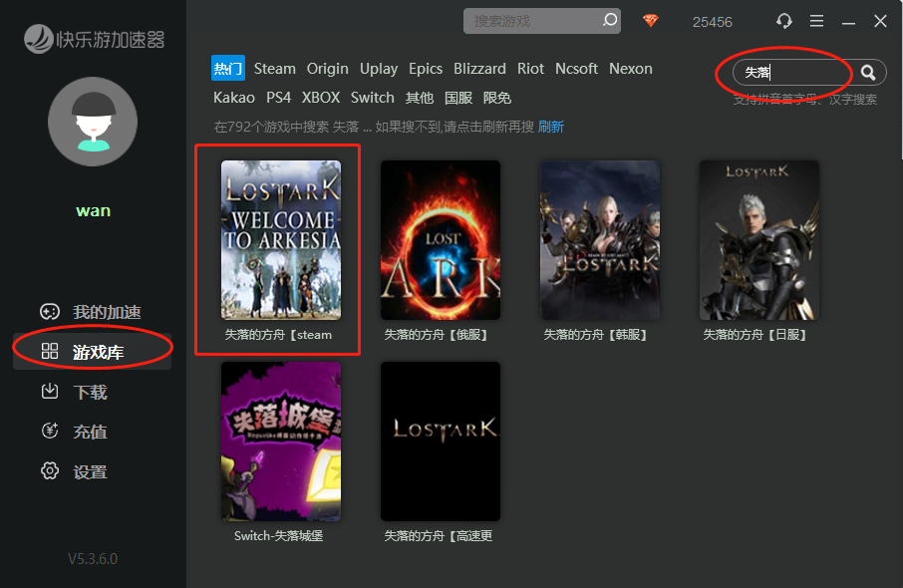Click the gear icon beside 设置

click(x=50, y=470)
